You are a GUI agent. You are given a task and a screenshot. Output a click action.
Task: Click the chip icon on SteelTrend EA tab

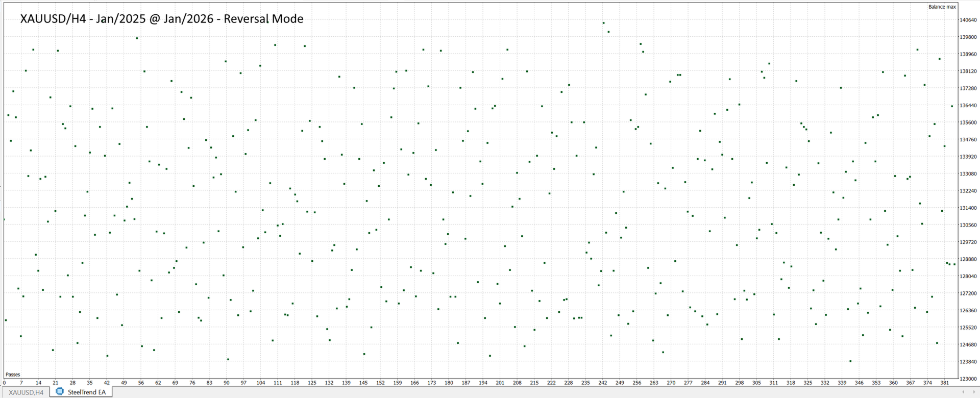[60, 392]
